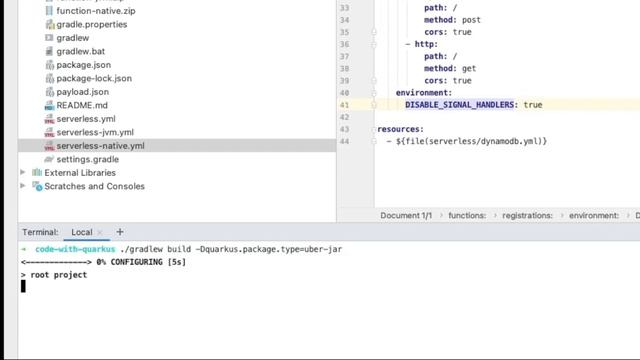The image size is (640, 360).
Task: Open function-native.zip file icon
Action: click(49, 11)
